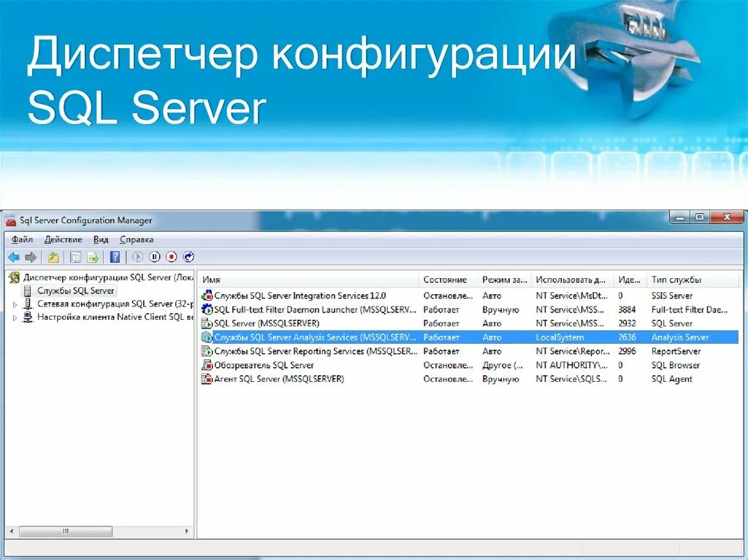The height and width of the screenshot is (560, 748).
Task: Maximize the Configuration Manager window
Action: coord(699,218)
